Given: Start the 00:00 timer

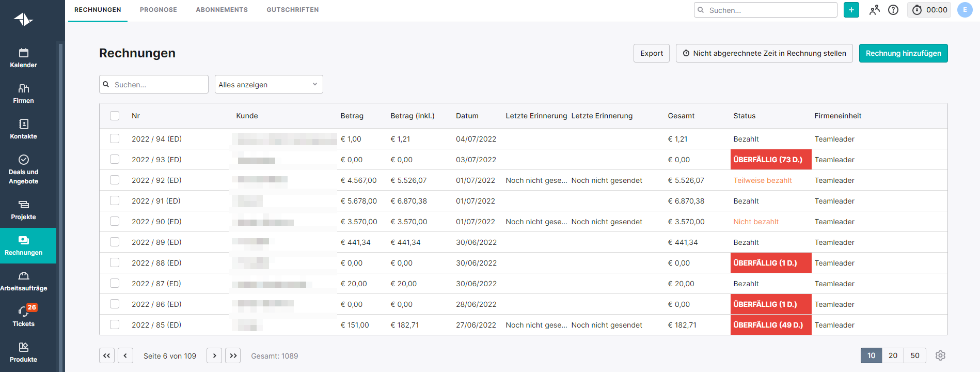Looking at the screenshot, I should click(x=929, y=10).
